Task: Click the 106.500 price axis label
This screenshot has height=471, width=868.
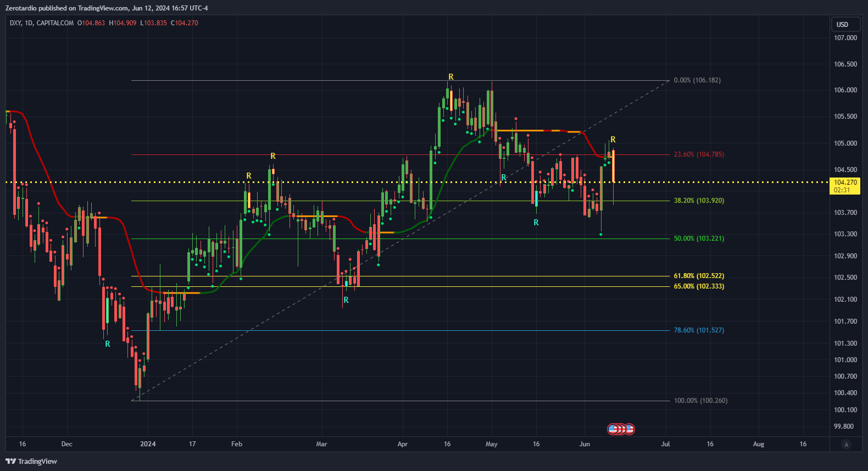Action: 845,64
